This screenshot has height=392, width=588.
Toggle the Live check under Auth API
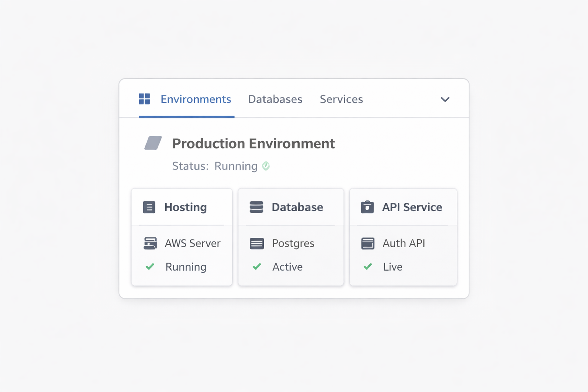[x=368, y=267]
